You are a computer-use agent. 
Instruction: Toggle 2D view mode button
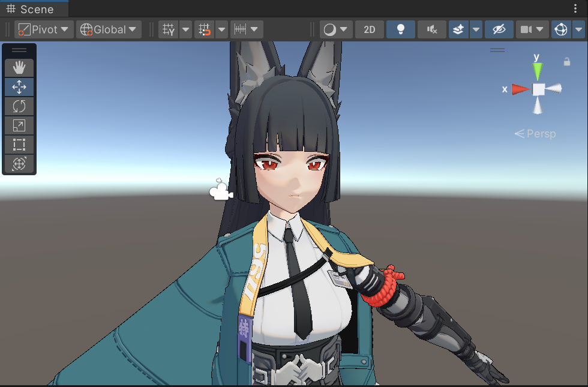point(370,29)
